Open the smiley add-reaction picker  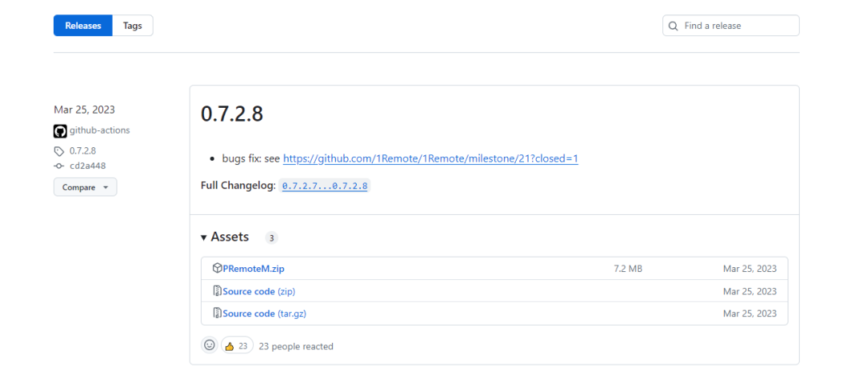[210, 345]
